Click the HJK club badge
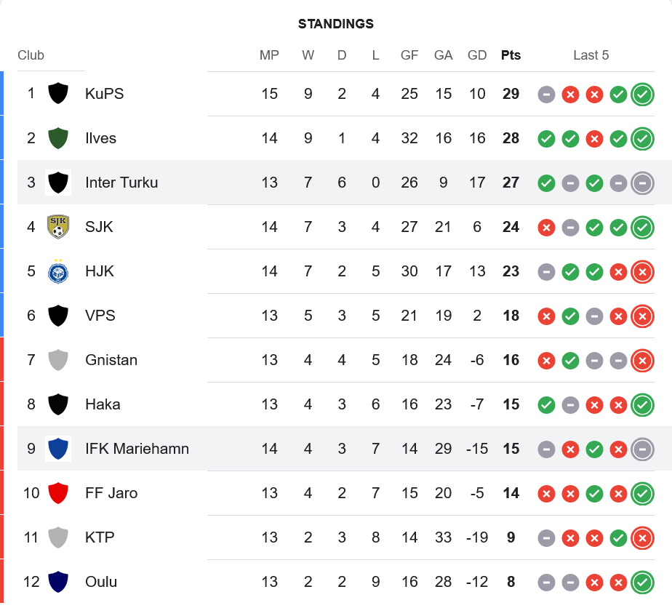The image size is (672, 616). pyautogui.click(x=58, y=271)
